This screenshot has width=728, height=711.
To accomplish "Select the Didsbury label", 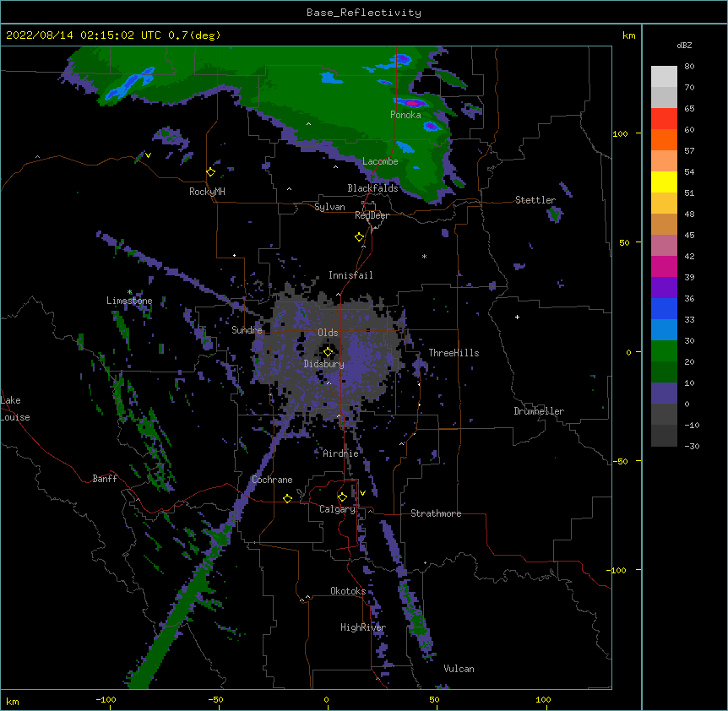I will 323,364.
